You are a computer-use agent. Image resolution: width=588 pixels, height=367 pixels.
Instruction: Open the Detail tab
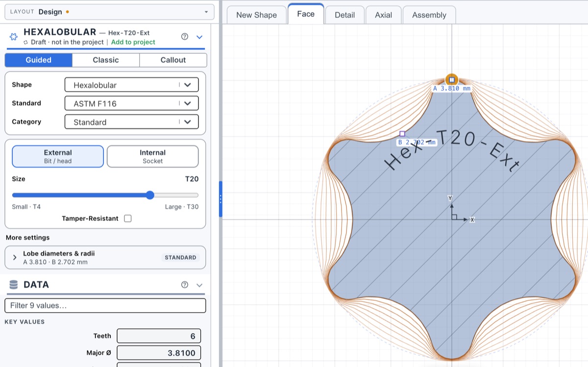coord(344,15)
